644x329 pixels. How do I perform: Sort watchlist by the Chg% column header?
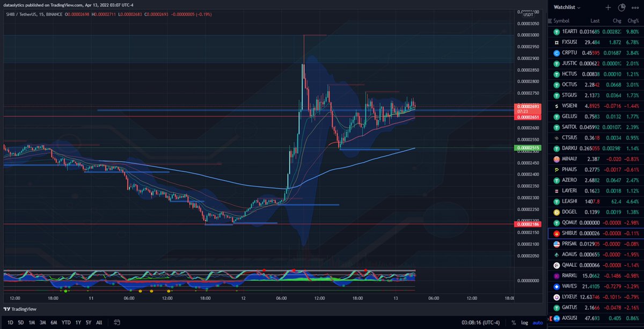(x=634, y=21)
